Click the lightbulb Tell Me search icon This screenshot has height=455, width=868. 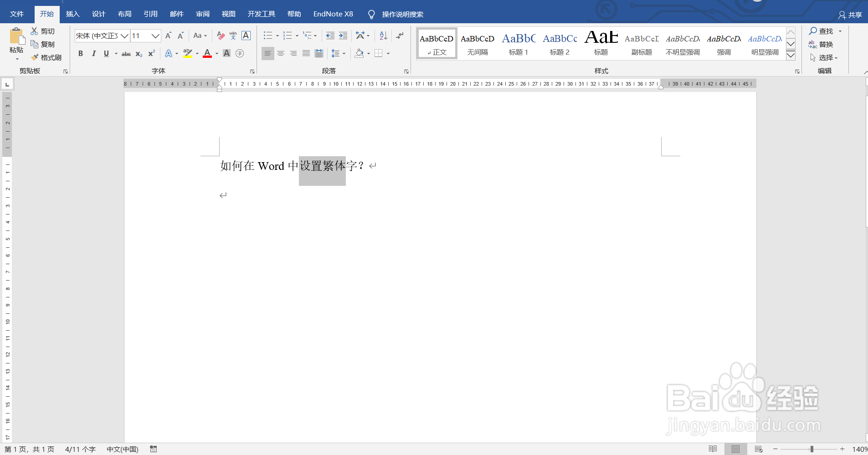371,15
